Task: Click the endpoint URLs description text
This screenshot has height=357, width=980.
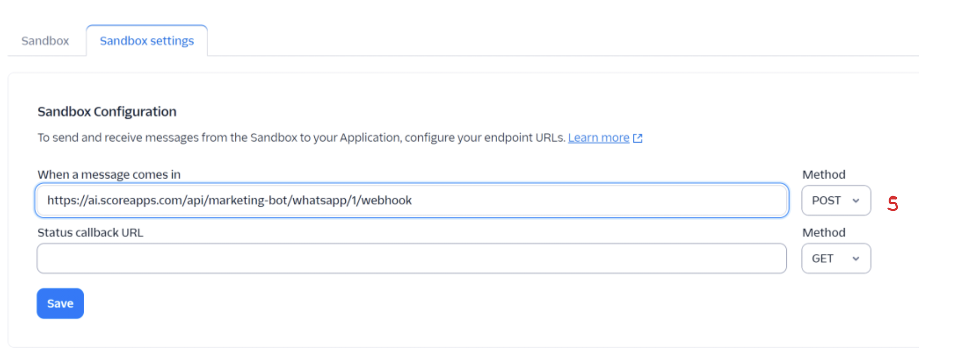Action: click(301, 138)
